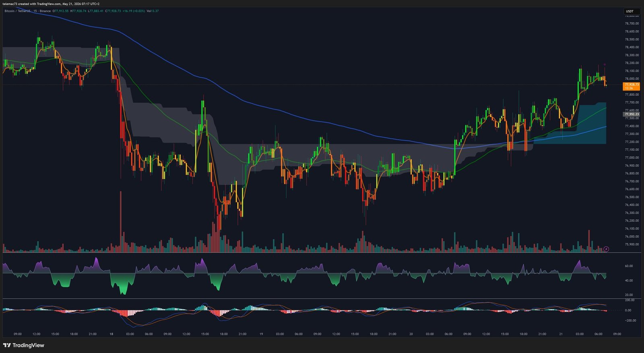This screenshot has width=644, height=353.
Task: Click the 78,000.00 price axis label
Action: 632,79
